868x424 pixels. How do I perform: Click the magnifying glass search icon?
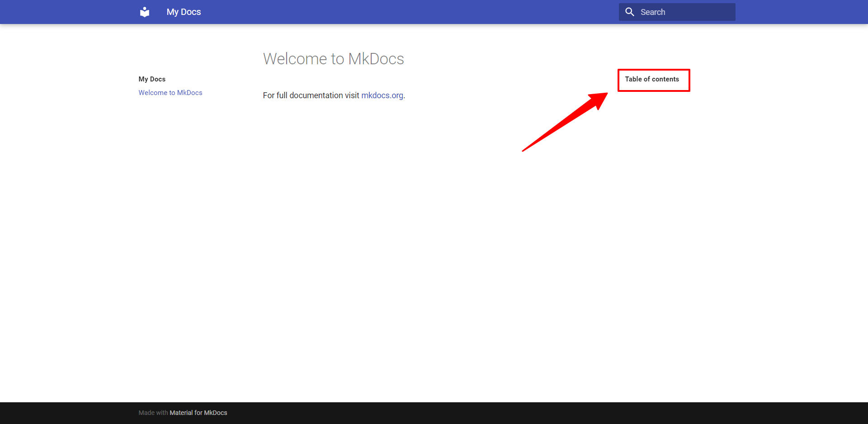(x=629, y=12)
